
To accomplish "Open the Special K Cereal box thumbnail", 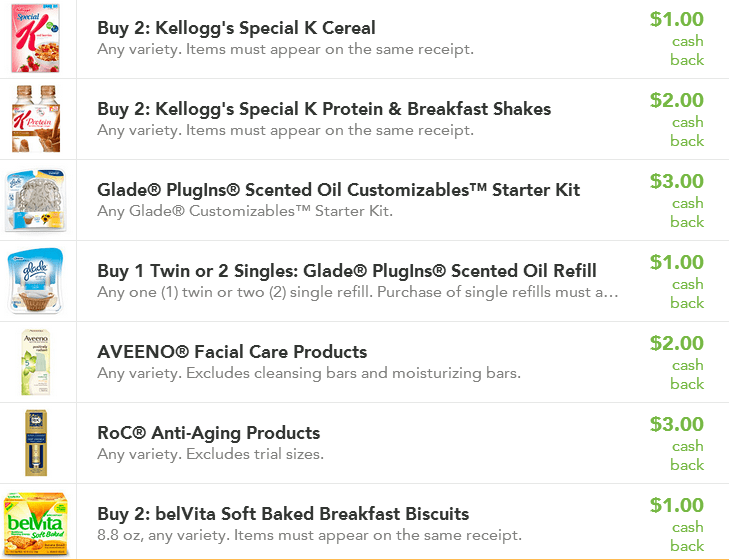I will point(35,37).
